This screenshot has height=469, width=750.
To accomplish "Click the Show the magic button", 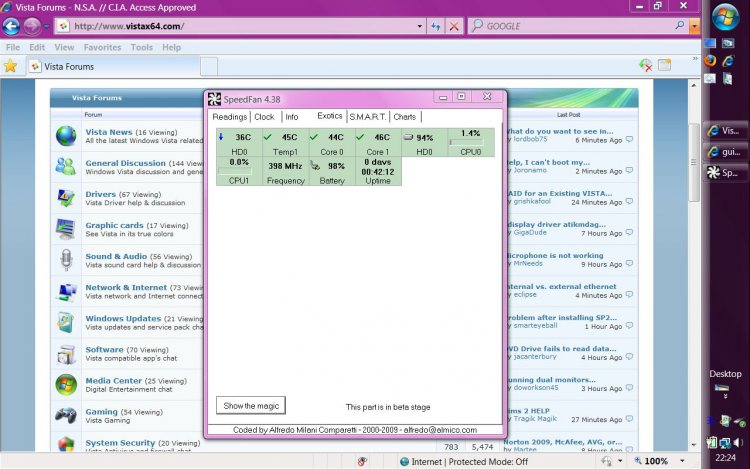I will coord(251,405).
